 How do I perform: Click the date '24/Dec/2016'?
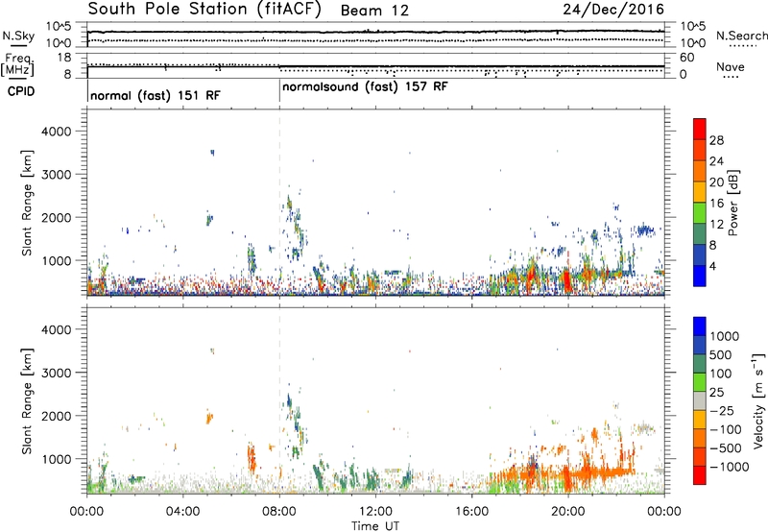(613, 10)
